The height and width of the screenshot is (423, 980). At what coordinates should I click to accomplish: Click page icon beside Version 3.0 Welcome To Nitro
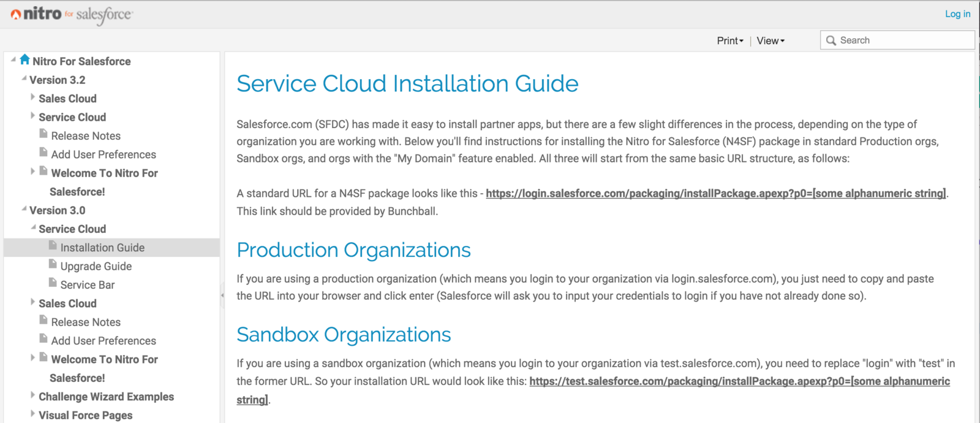tap(43, 357)
